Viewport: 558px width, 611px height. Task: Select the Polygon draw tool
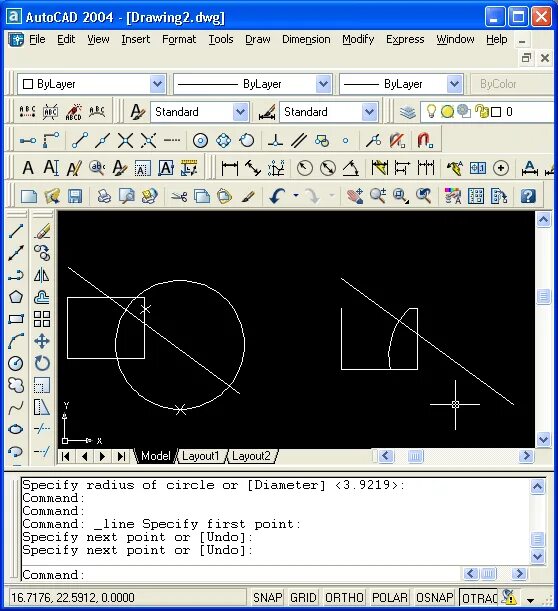(x=16, y=297)
